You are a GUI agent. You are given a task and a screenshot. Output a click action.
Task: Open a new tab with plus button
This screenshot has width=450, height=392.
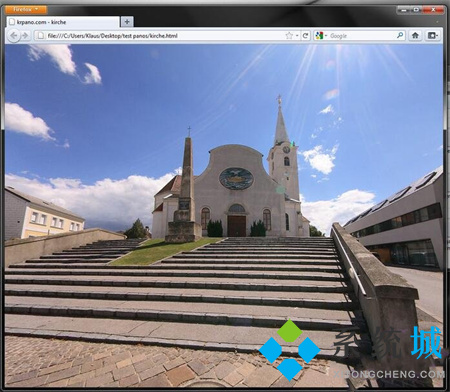[127, 22]
